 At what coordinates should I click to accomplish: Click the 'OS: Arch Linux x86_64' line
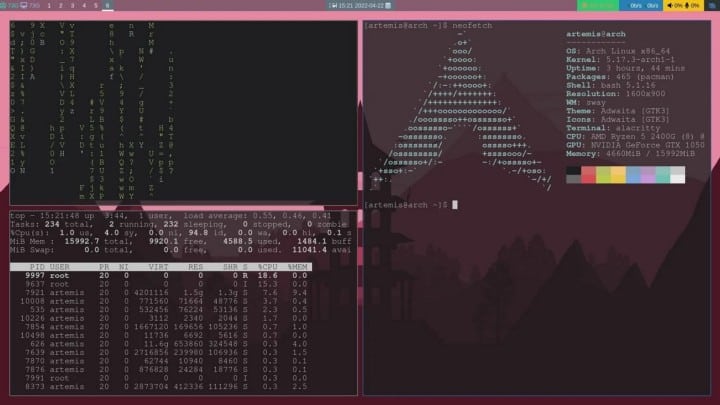[x=618, y=51]
